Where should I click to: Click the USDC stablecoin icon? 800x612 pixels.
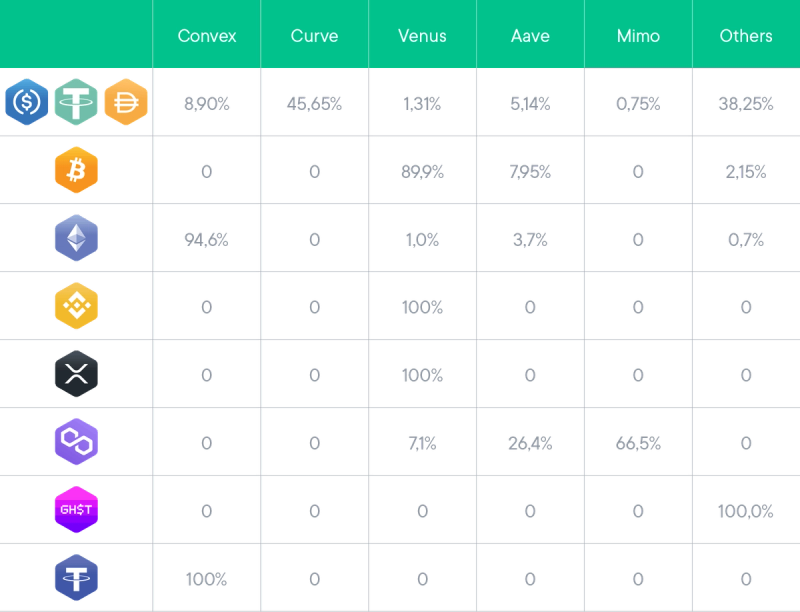click(x=27, y=102)
